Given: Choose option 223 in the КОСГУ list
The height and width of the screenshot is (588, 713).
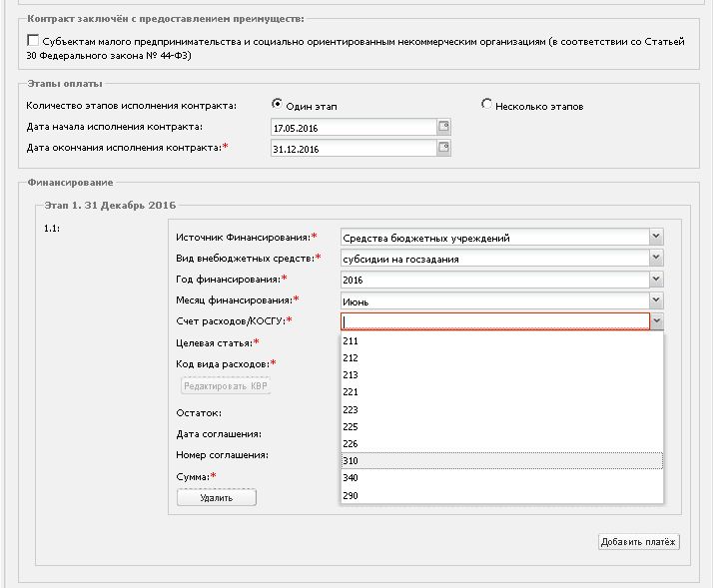Looking at the screenshot, I should click(x=502, y=409).
